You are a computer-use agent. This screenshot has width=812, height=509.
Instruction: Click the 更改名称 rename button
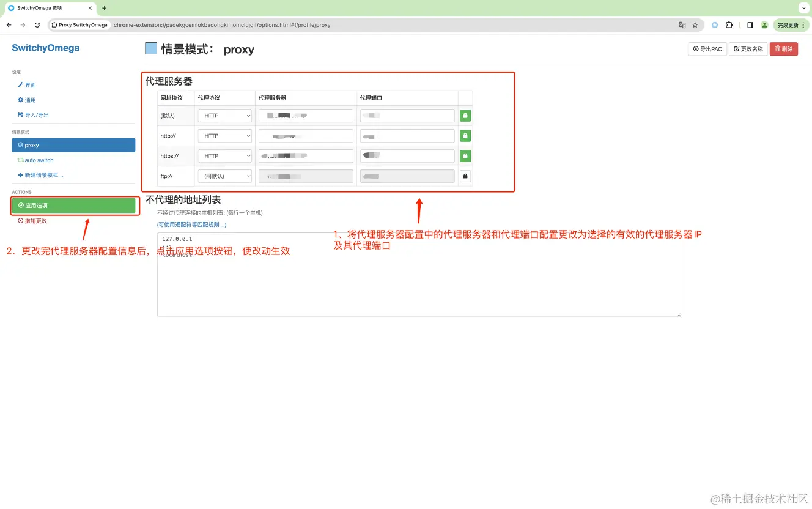tap(748, 49)
